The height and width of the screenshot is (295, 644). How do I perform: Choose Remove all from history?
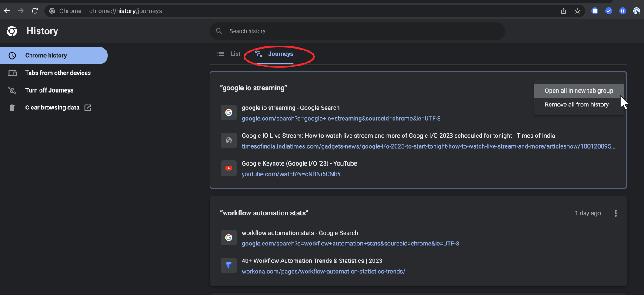click(x=579, y=105)
